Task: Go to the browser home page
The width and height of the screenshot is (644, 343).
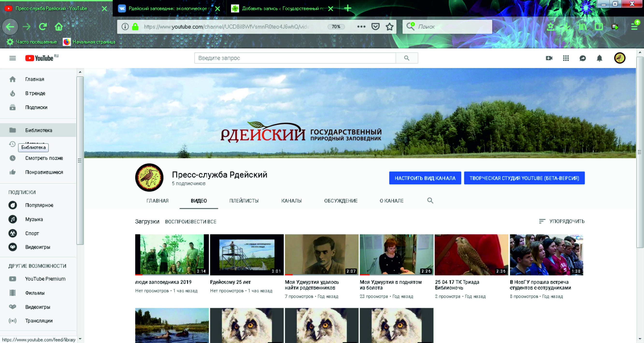Action: pos(58,27)
